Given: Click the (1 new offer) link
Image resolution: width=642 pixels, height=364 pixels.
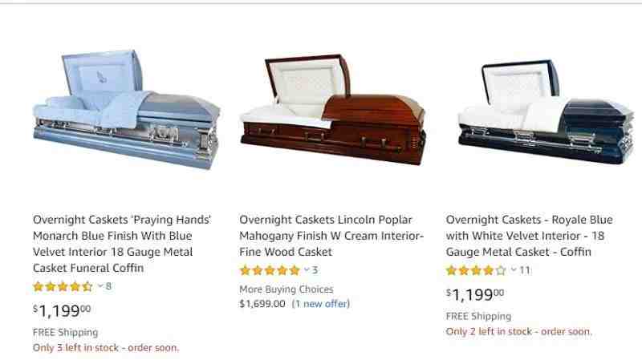Looking at the screenshot, I should point(321,304).
